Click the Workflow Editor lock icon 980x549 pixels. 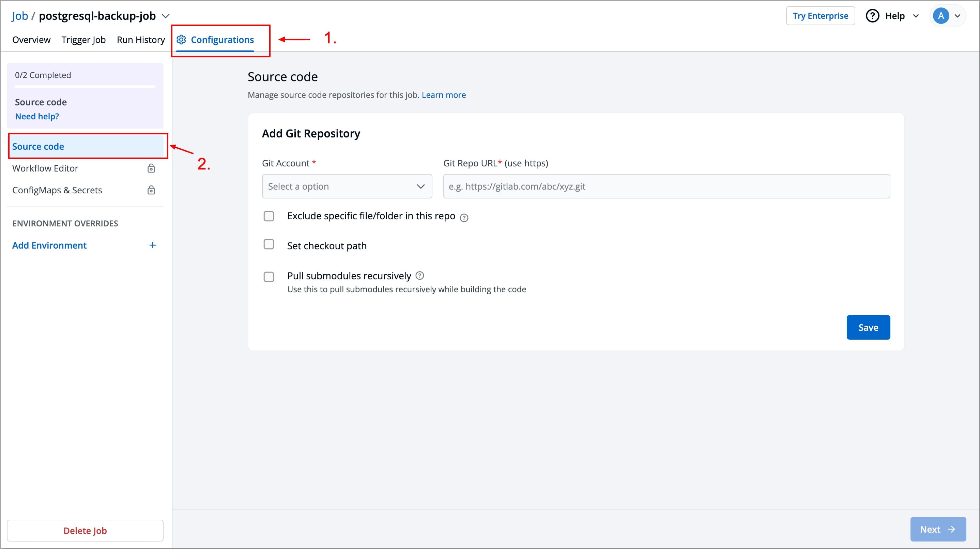point(151,168)
